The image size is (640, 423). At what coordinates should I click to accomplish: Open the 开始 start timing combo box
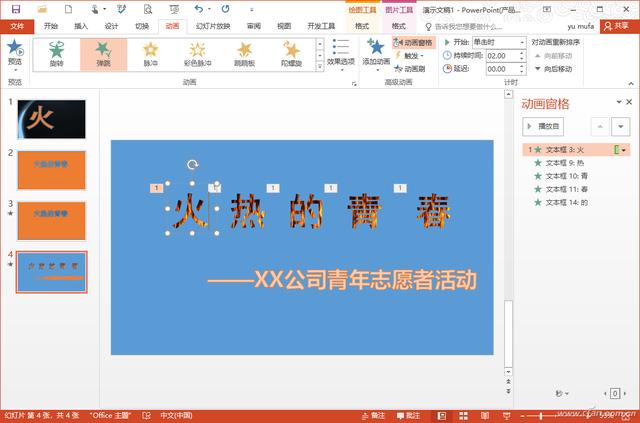point(499,42)
